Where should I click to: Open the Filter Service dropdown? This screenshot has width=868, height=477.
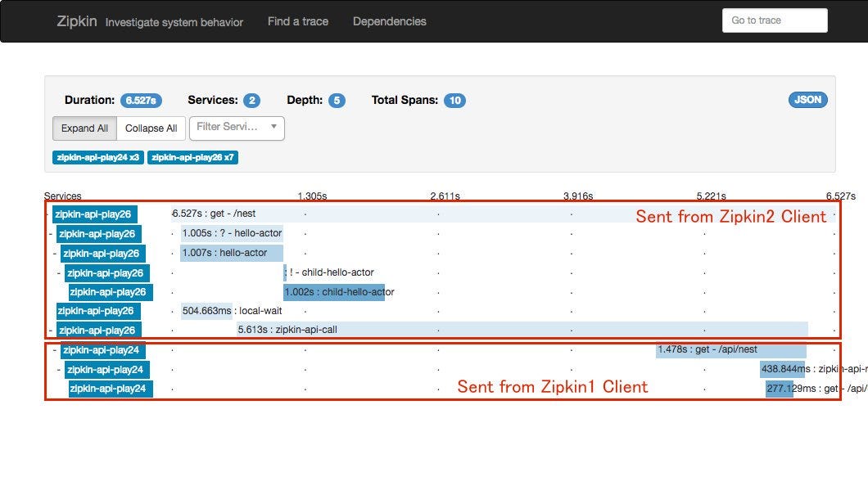(237, 128)
